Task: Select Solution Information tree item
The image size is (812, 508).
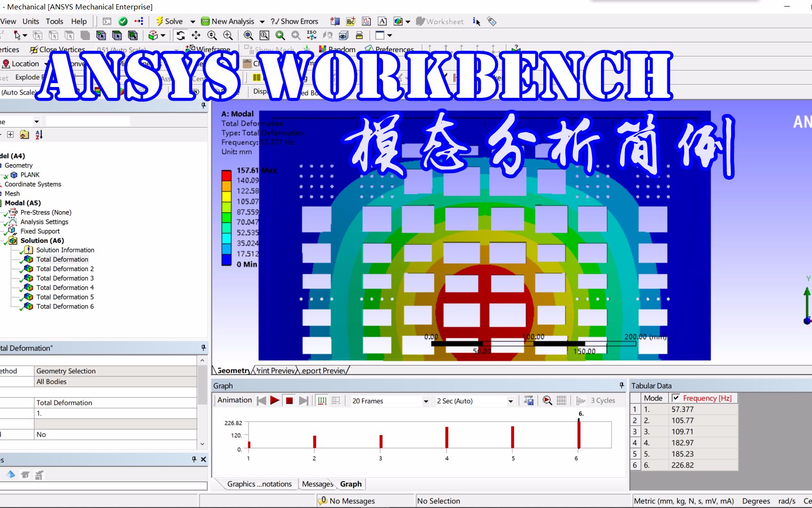Action: point(65,250)
